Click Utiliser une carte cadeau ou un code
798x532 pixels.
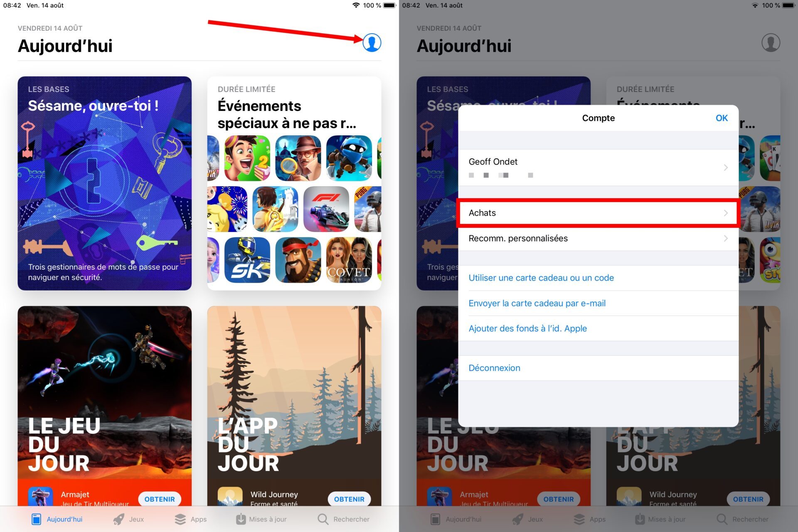541,278
